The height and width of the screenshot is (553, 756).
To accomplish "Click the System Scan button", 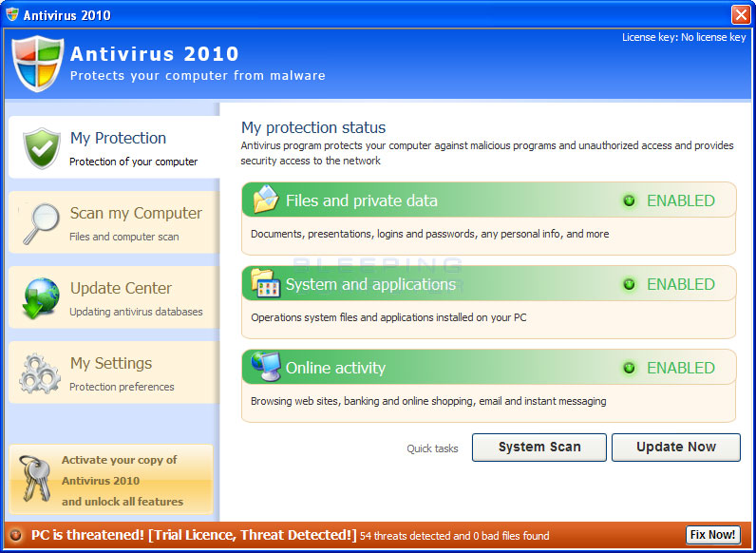I will click(x=539, y=448).
